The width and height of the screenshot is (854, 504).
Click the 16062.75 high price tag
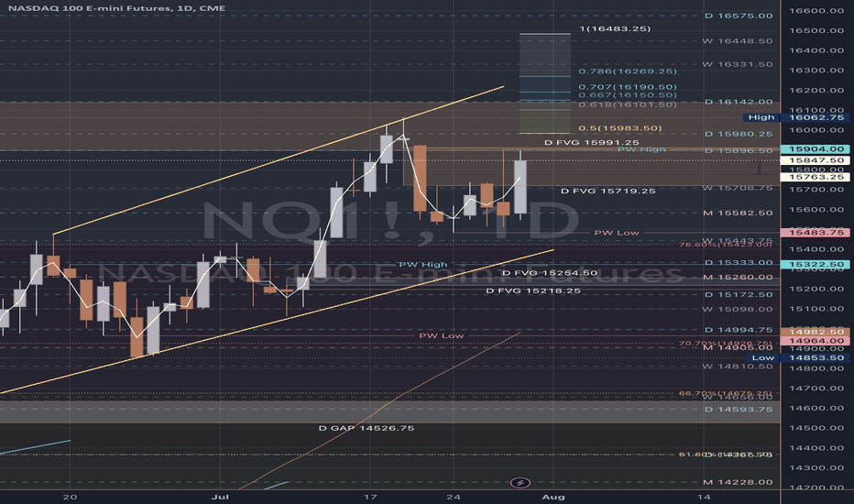[816, 117]
